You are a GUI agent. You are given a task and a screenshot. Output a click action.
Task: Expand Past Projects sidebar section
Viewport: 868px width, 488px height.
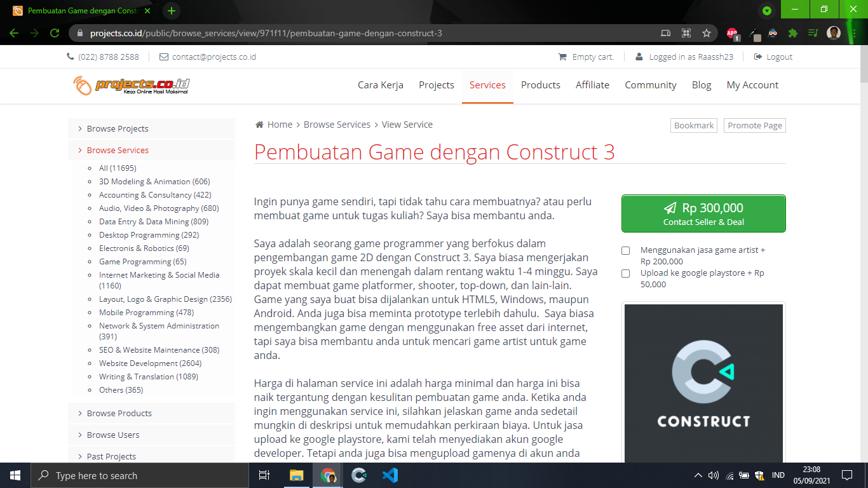(x=151, y=455)
